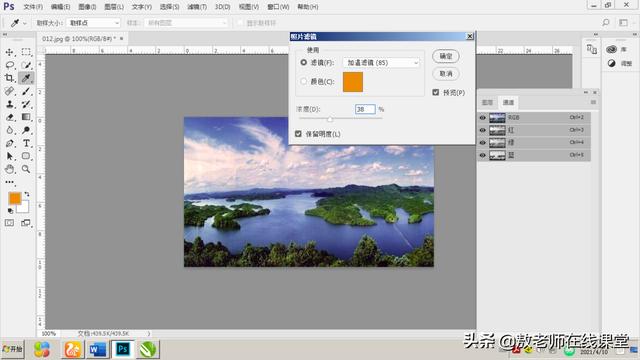This screenshot has width=640, height=360.
Task: Open the Sample layers dropdown
Action: (x=186, y=23)
